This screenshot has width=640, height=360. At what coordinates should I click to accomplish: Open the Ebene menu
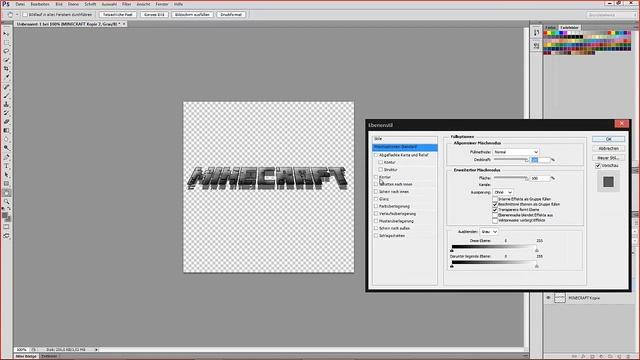coord(73,4)
